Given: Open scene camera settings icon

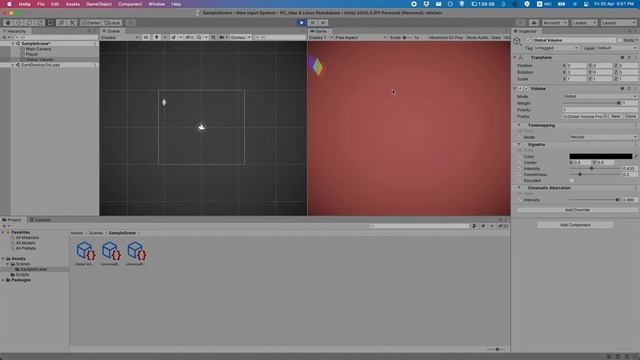Looking at the screenshot, I should [222, 38].
